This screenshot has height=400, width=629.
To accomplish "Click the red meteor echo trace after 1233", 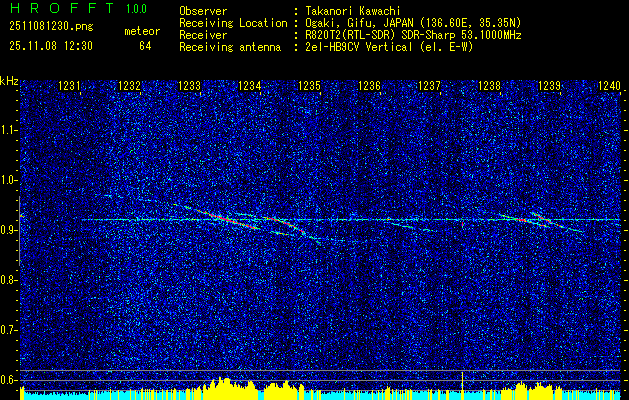I will pyautogui.click(x=229, y=219).
